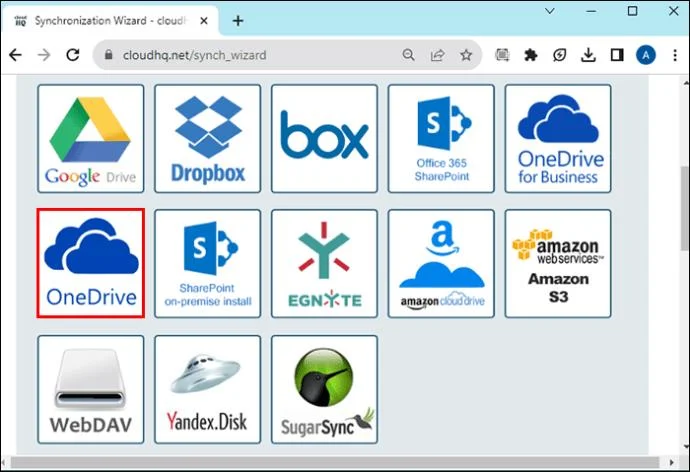Select the Amazon S3 tile
This screenshot has height=472, width=690.
pyautogui.click(x=558, y=263)
